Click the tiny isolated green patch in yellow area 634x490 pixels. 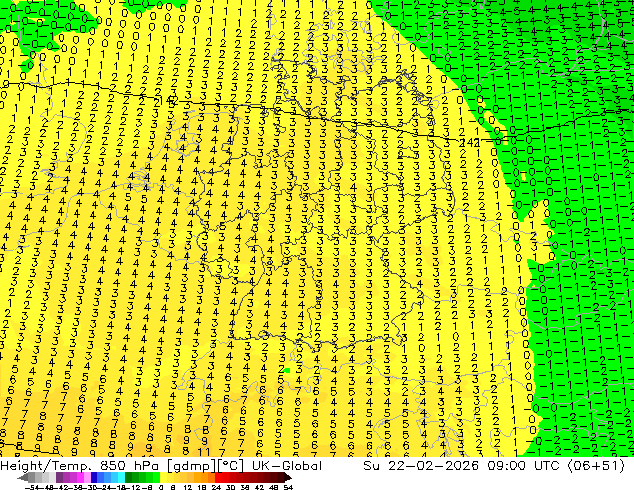[x=287, y=370]
